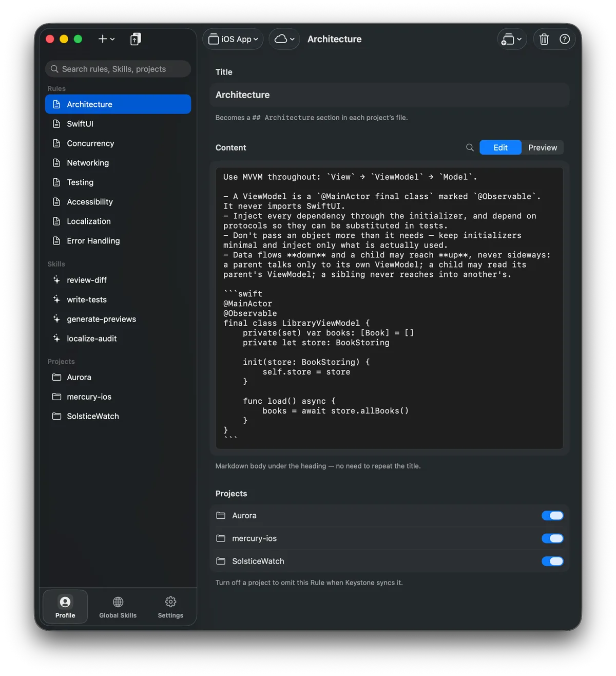The width and height of the screenshot is (616, 676).
Task: Select the Accessibility rule
Action: coord(118,202)
